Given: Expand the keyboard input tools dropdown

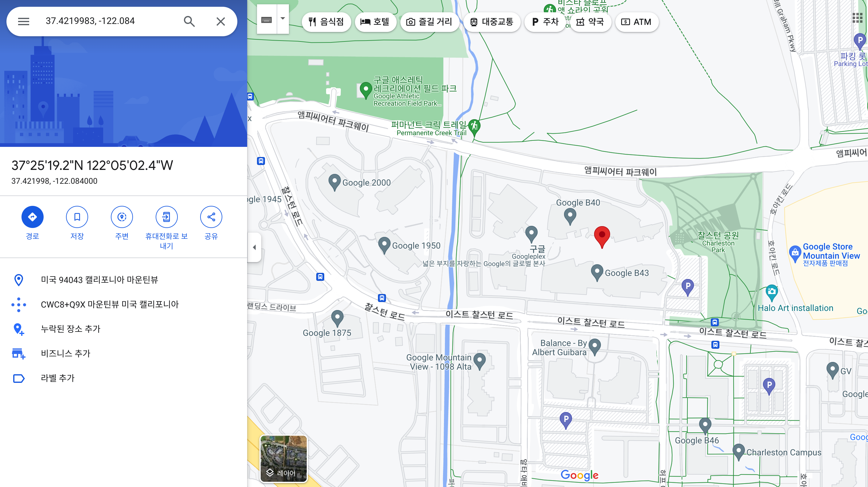Looking at the screenshot, I should pos(283,19).
